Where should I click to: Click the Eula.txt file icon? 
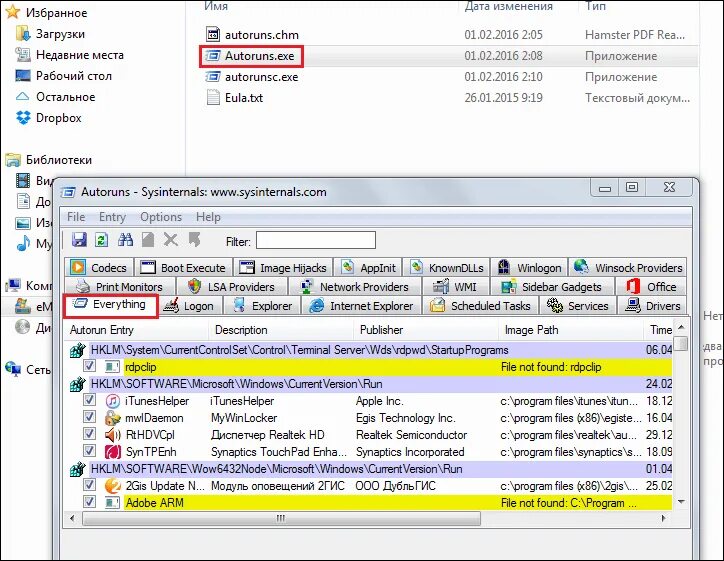[212, 97]
